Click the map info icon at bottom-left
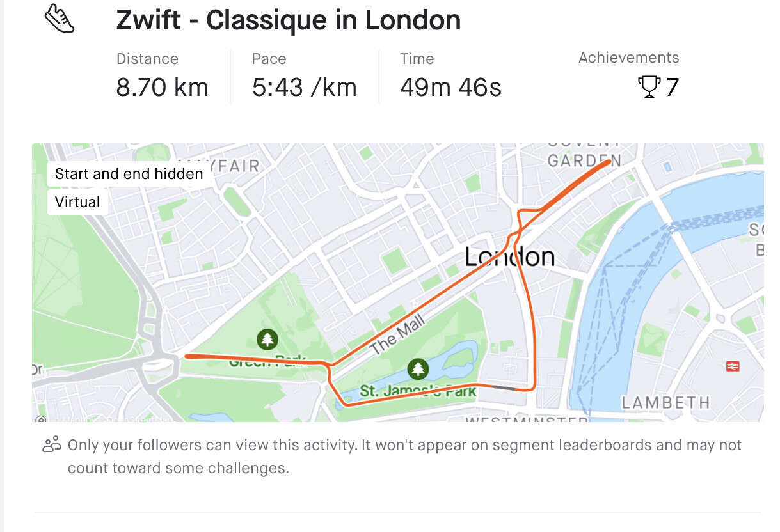 [40, 419]
